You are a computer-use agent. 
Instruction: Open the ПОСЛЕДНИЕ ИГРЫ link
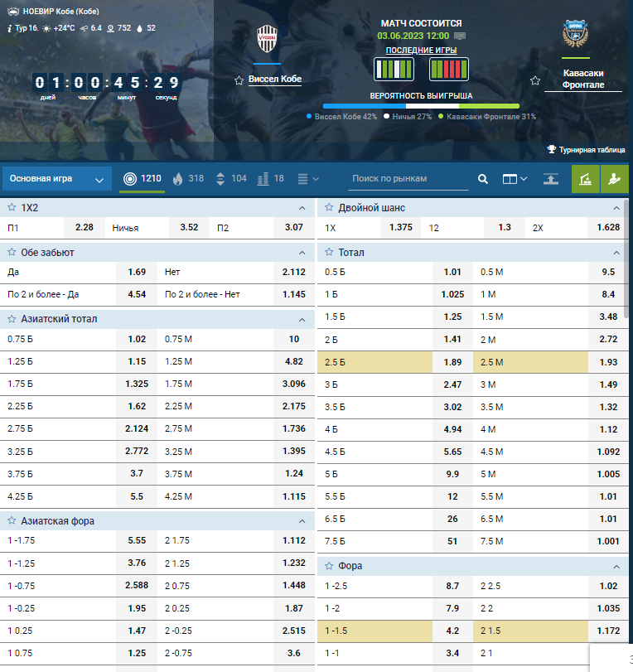[x=421, y=51]
